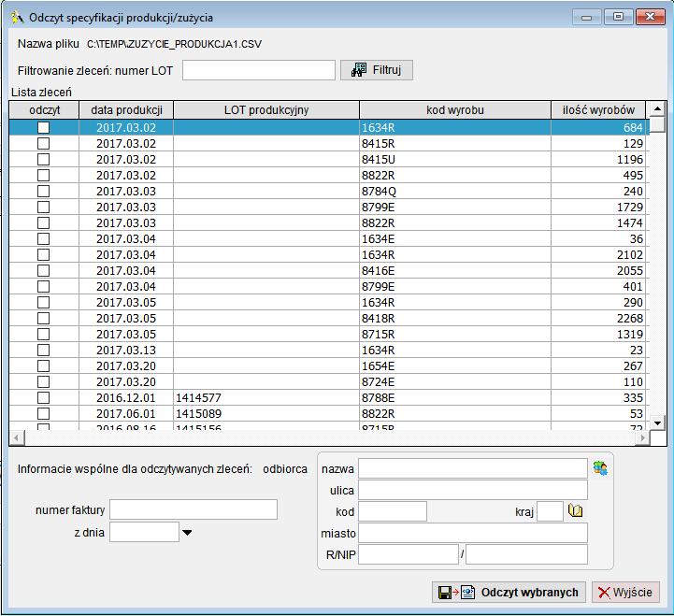The image size is (674, 616).
Task: Open the country dictionary book icon
Action: (575, 510)
